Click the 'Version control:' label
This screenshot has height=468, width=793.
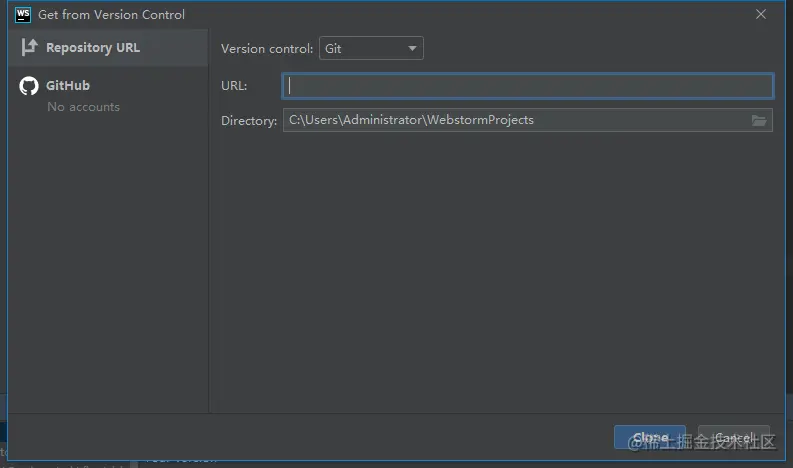[x=266, y=48]
